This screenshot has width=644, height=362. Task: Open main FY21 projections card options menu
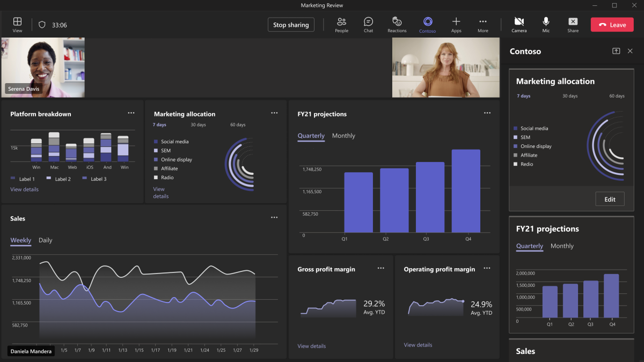coord(487,113)
